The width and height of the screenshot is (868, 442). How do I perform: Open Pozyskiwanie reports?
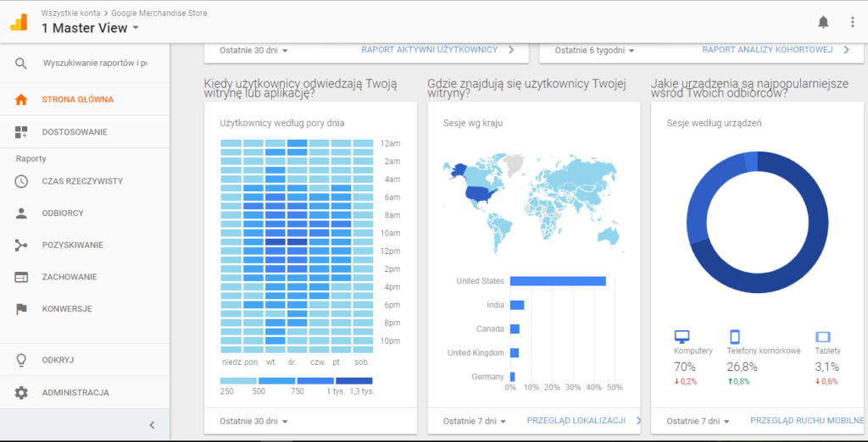tap(85, 245)
